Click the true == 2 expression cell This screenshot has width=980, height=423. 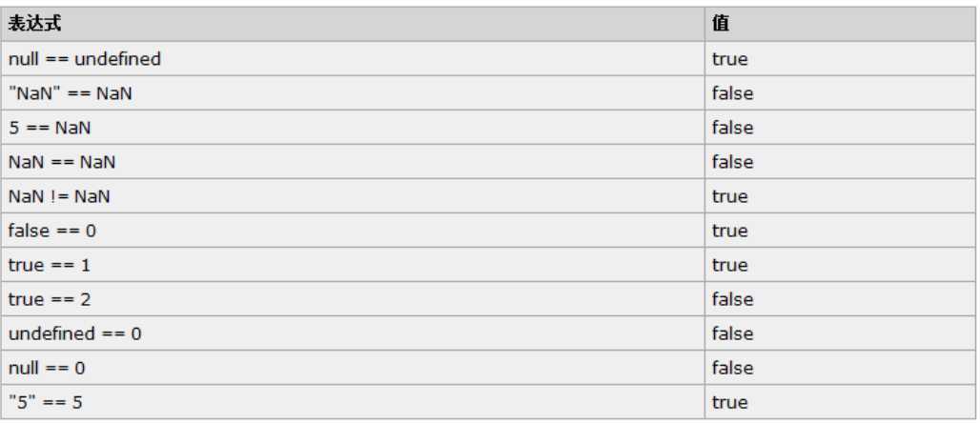353,299
